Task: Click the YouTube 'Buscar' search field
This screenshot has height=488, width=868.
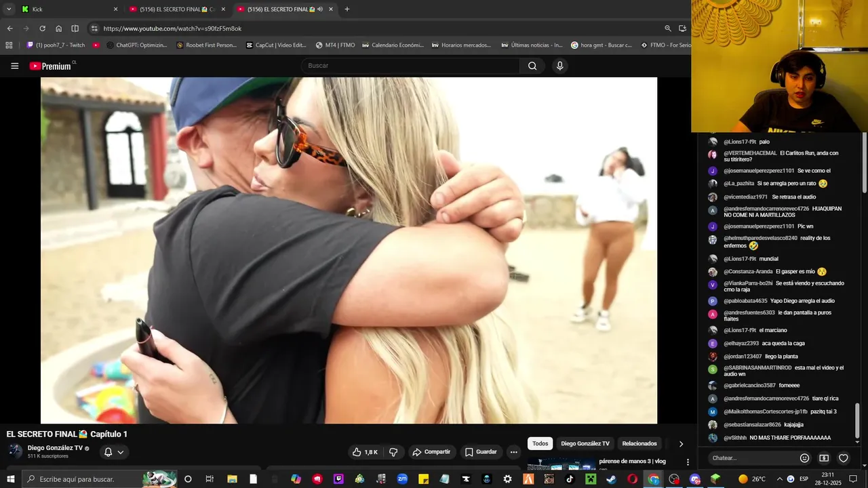Action: click(410, 66)
